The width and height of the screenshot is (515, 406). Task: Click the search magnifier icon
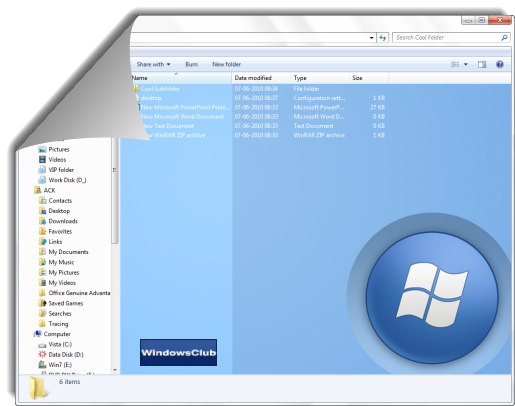(x=504, y=38)
